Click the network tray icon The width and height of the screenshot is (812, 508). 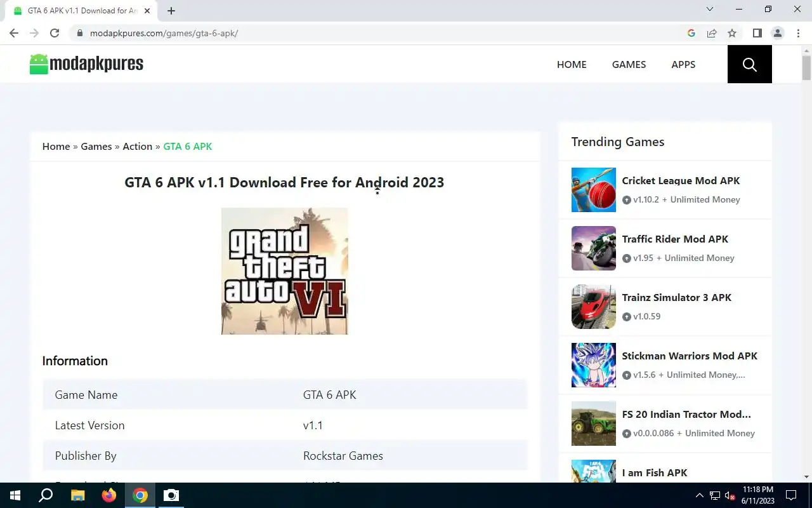715,495
